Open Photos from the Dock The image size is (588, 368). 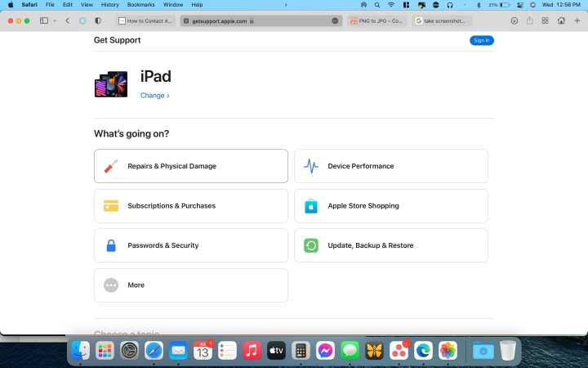448,351
